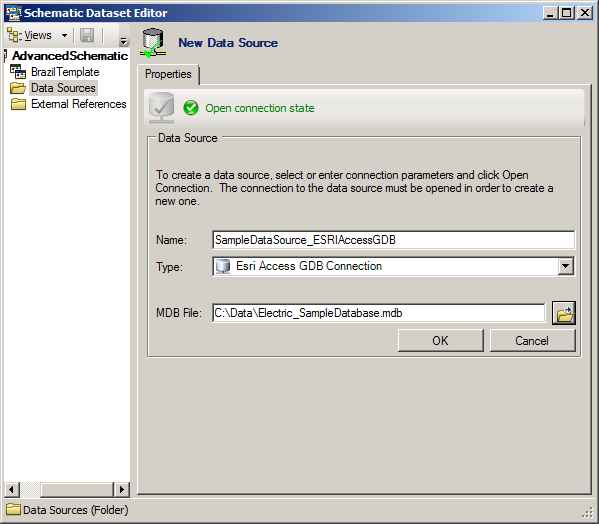Minimize the Schematic Dataset Editor window
The height and width of the screenshot is (524, 599).
click(x=550, y=13)
